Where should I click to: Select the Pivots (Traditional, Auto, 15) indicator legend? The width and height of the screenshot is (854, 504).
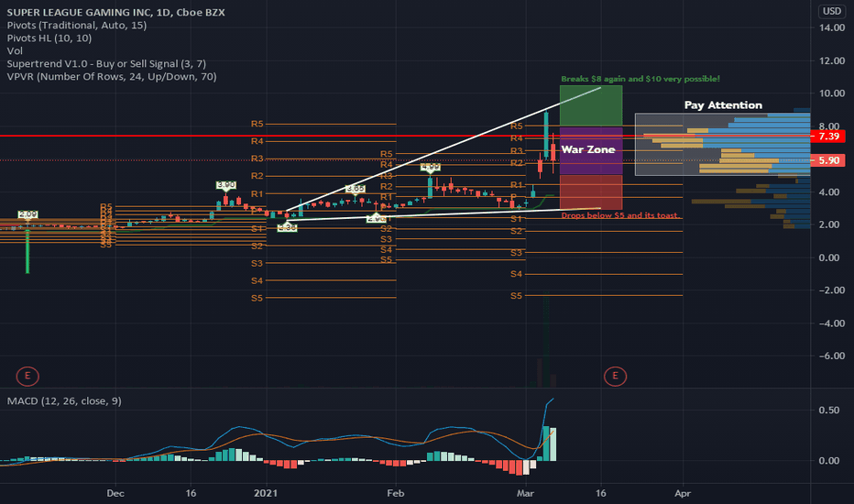tap(77, 25)
